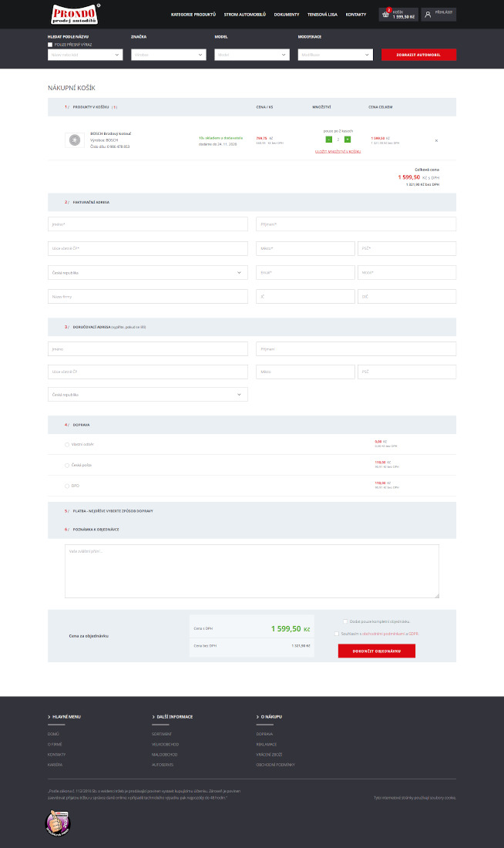
Task: Open footer link Maloobchod
Action: 164,755
